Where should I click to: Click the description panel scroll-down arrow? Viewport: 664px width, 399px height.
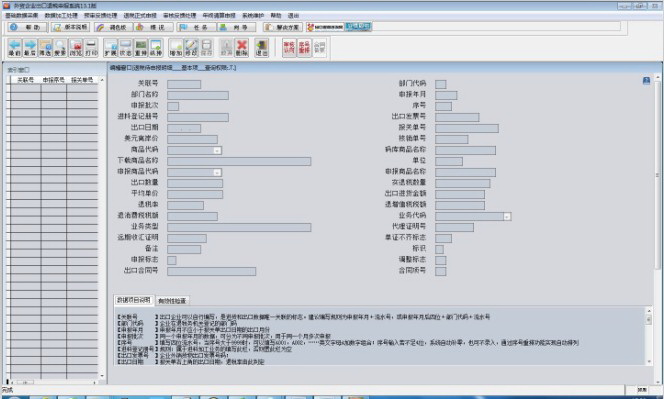tap(649, 361)
